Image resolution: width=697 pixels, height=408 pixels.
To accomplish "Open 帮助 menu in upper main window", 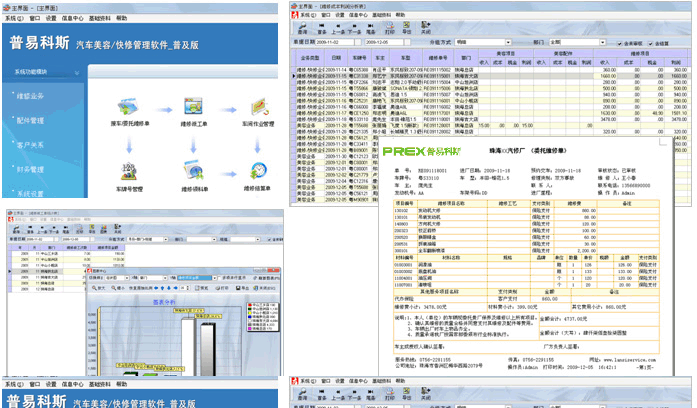I will [122, 18].
